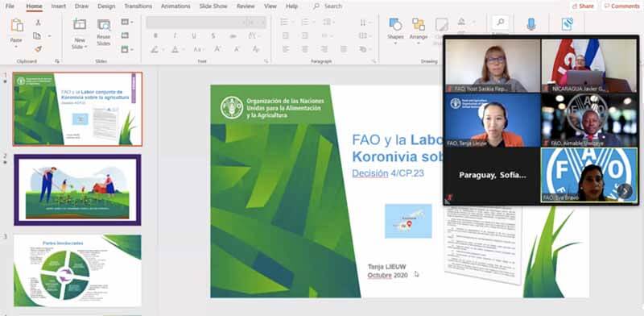644x316 pixels.
Task: Click the Bullets list icon
Action: pyautogui.click(x=284, y=23)
